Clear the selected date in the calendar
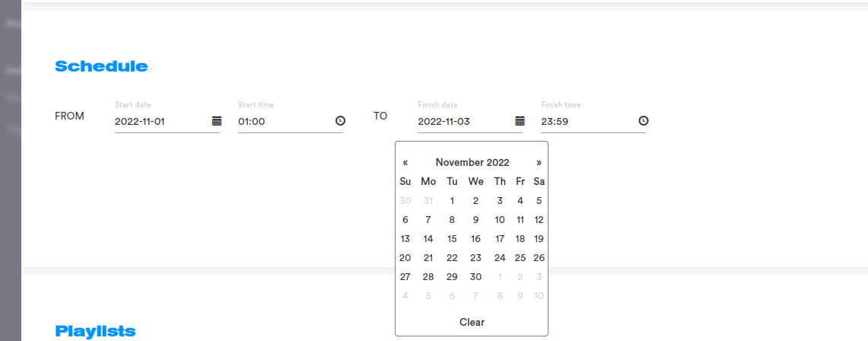Image resolution: width=868 pixels, height=341 pixels. [x=472, y=322]
